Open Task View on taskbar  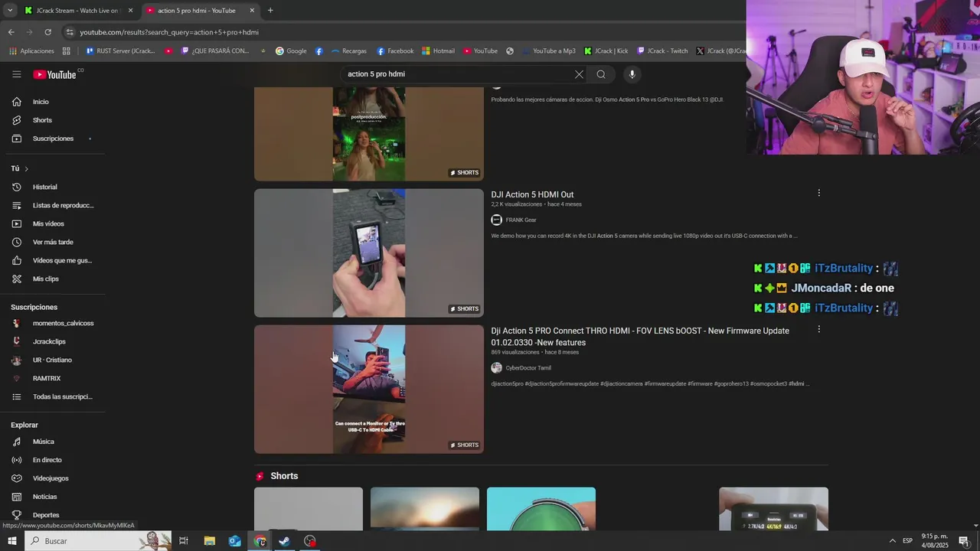tap(184, 541)
